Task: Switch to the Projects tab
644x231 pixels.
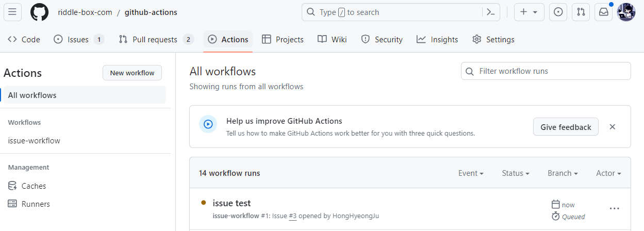Action: [x=283, y=39]
